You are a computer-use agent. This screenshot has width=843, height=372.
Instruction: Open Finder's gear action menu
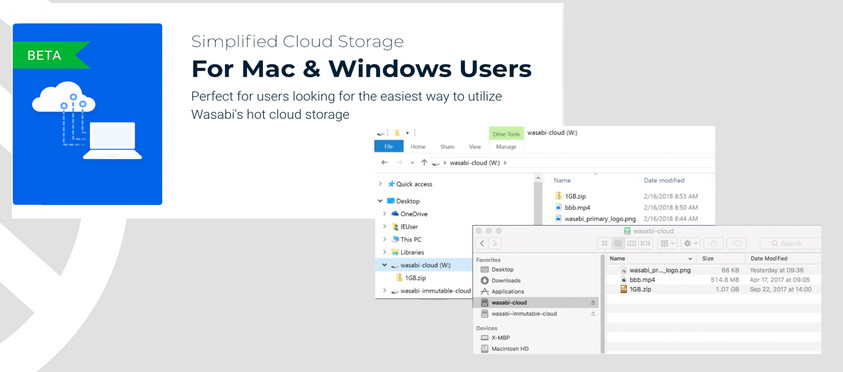(690, 244)
